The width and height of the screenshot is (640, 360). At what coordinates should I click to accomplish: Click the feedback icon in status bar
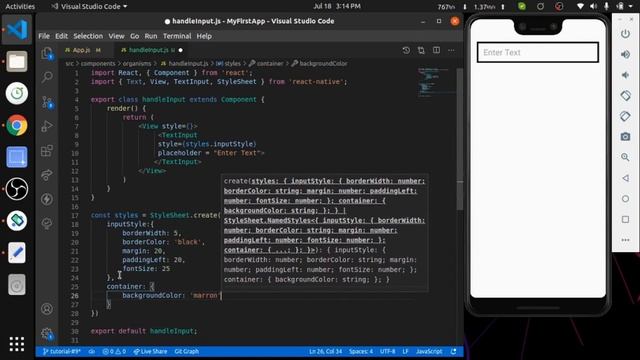tap(453, 351)
